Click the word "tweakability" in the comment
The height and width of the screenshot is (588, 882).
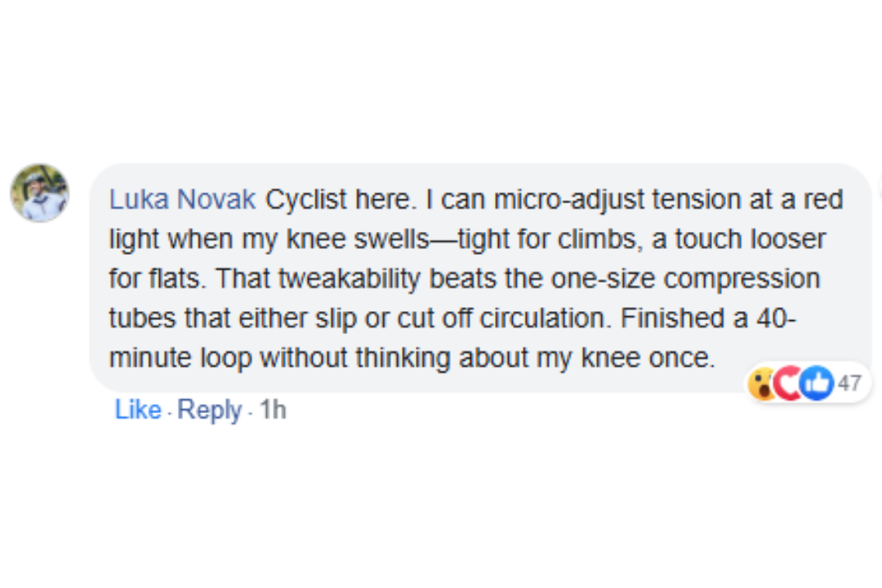click(349, 279)
